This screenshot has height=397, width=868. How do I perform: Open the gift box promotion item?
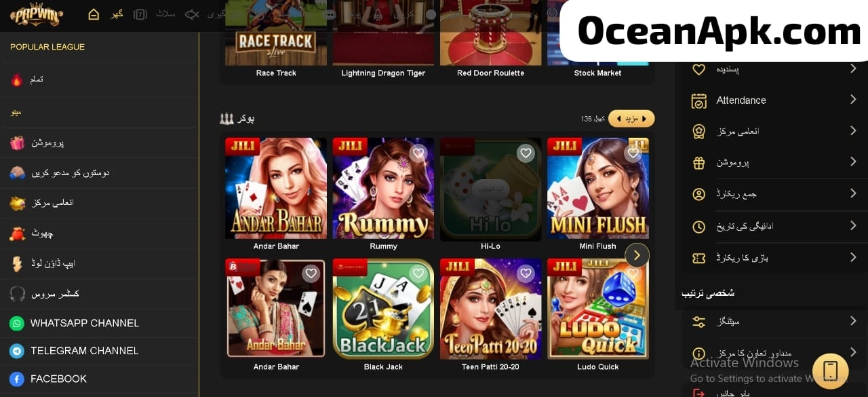[x=99, y=143]
